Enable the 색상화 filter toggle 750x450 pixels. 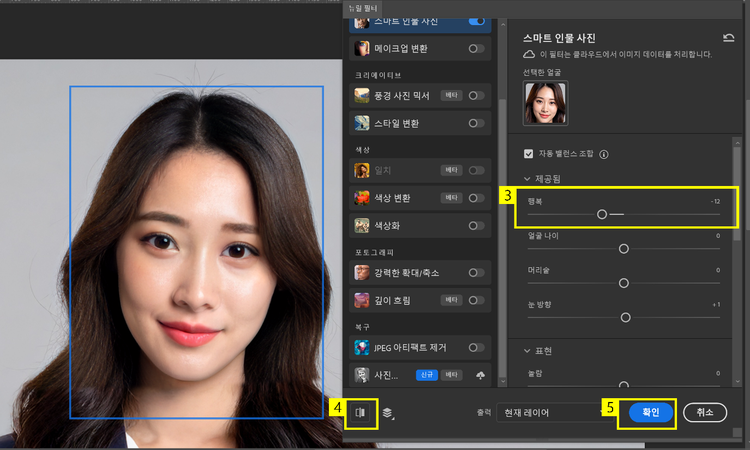click(x=476, y=226)
